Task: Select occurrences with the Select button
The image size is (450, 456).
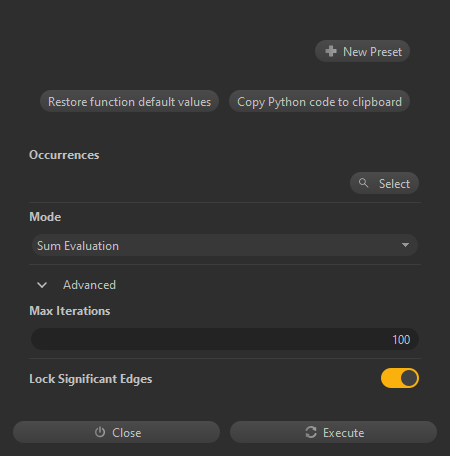Action: (x=384, y=183)
